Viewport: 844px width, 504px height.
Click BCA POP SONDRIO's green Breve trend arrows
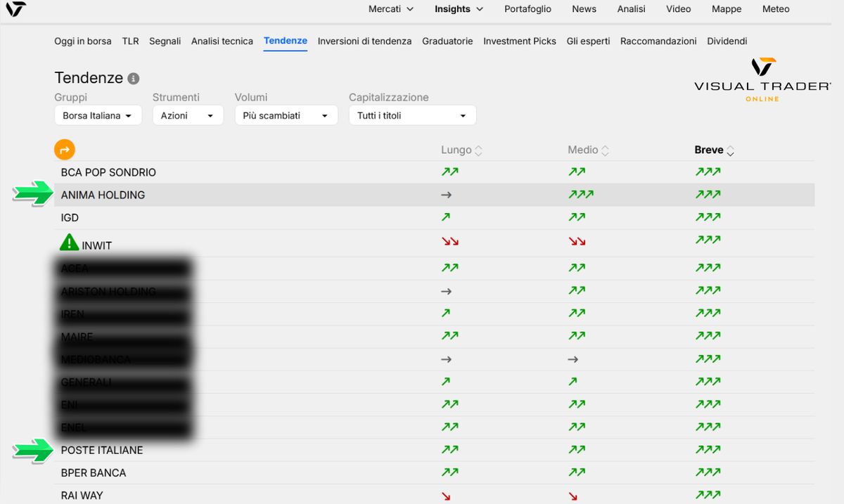pos(708,172)
